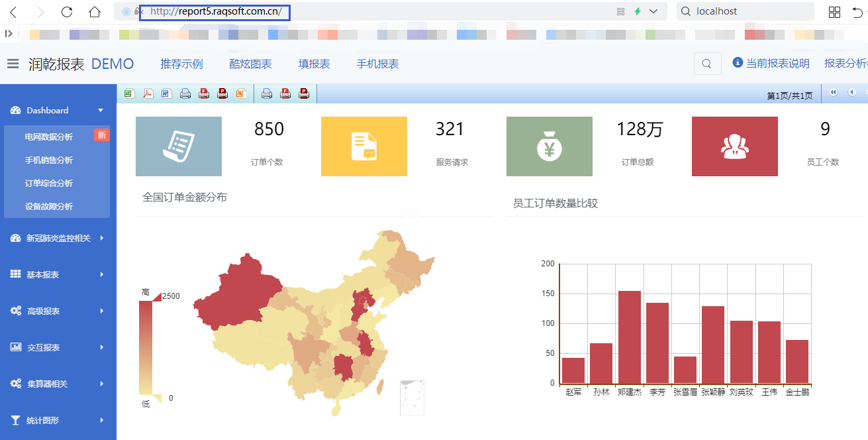The width and height of the screenshot is (868, 440).
Task: Export the report to Word
Action: [x=166, y=93]
